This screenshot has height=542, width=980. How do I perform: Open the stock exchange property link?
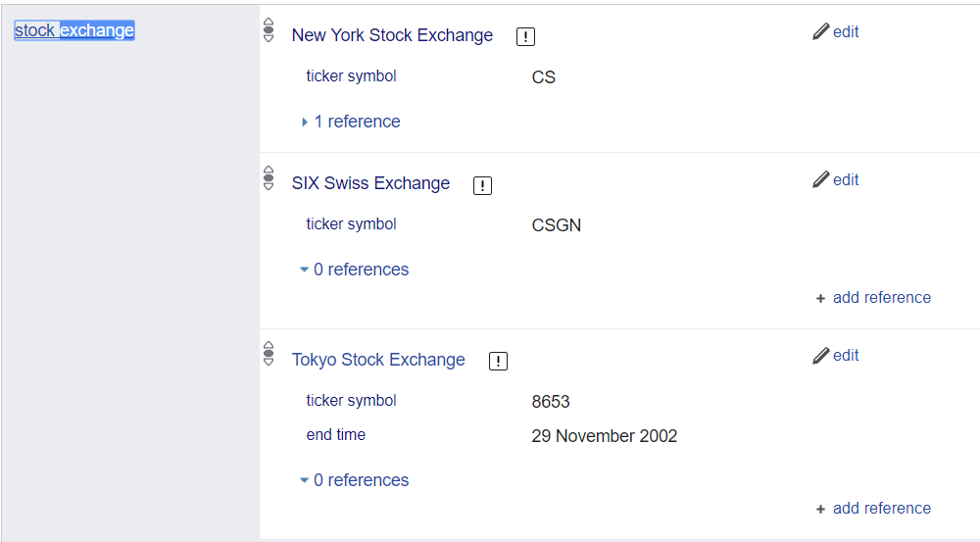[x=74, y=30]
